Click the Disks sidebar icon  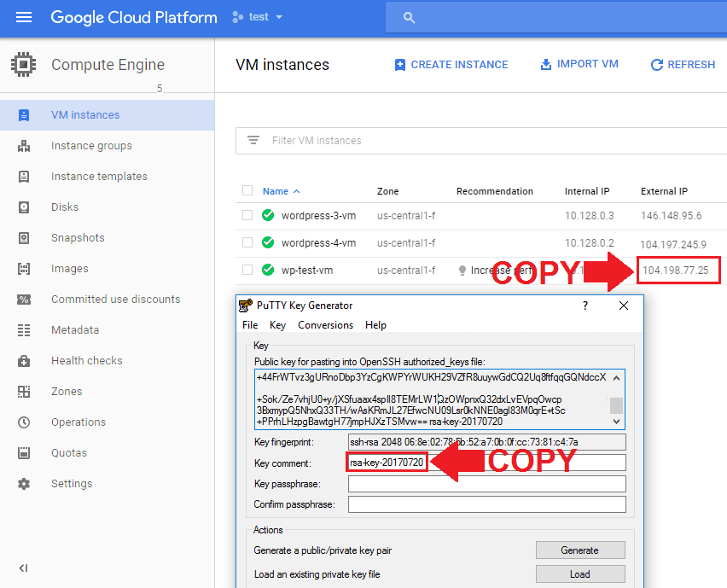pyautogui.click(x=24, y=207)
